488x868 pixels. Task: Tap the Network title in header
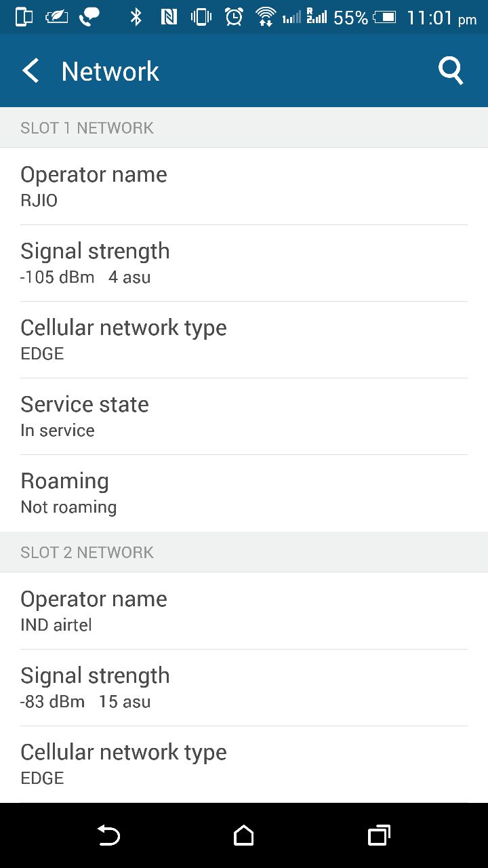pos(110,71)
